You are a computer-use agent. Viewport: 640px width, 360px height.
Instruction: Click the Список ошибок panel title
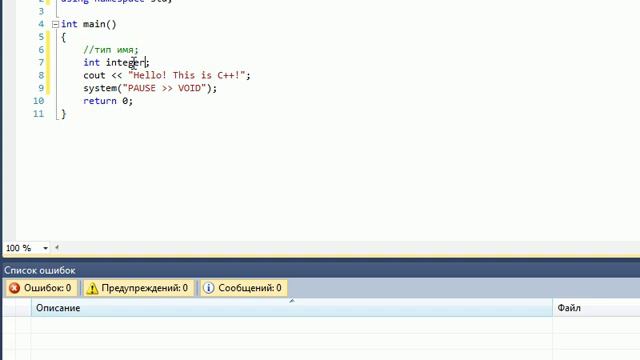[x=40, y=271]
